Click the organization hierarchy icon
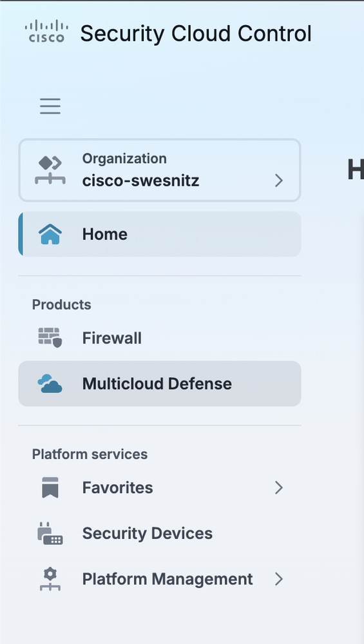364x644 pixels. click(x=50, y=170)
